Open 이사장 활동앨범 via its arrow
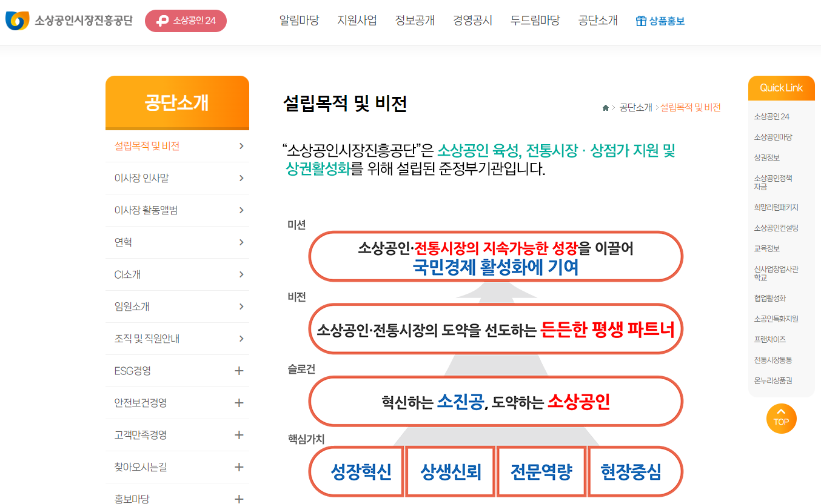This screenshot has width=821, height=504. (242, 210)
